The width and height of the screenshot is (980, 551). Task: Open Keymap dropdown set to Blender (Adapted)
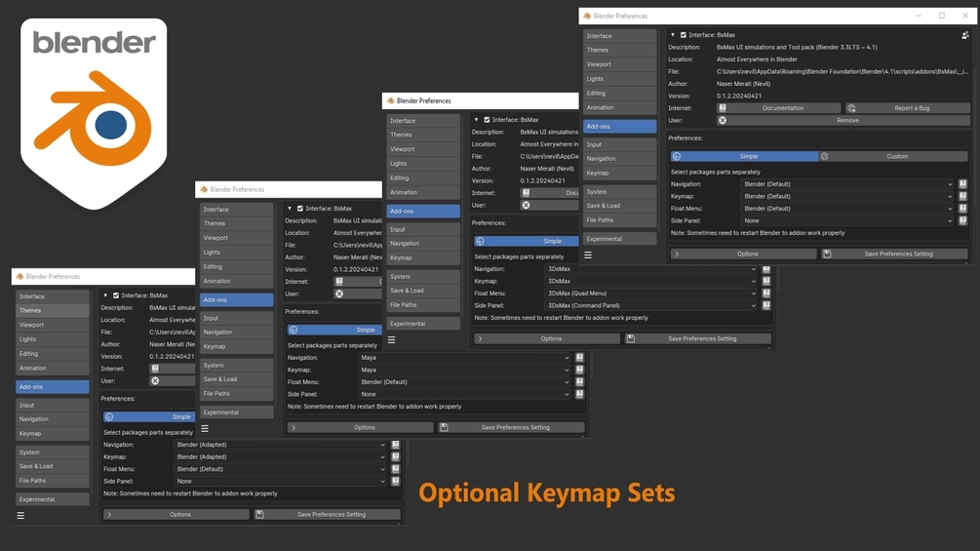[281, 456]
